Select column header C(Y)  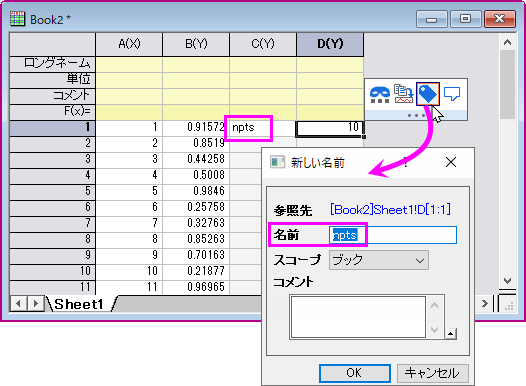[263, 44]
